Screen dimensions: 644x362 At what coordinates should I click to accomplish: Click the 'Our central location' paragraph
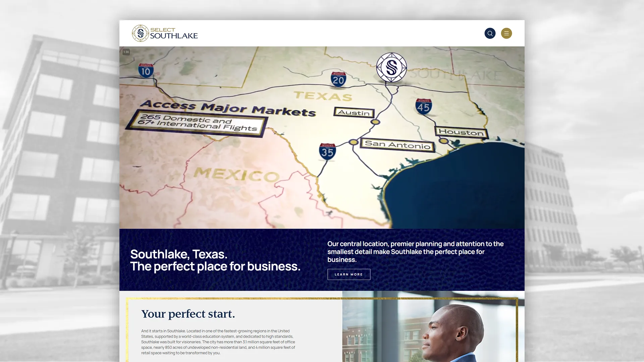point(416,252)
